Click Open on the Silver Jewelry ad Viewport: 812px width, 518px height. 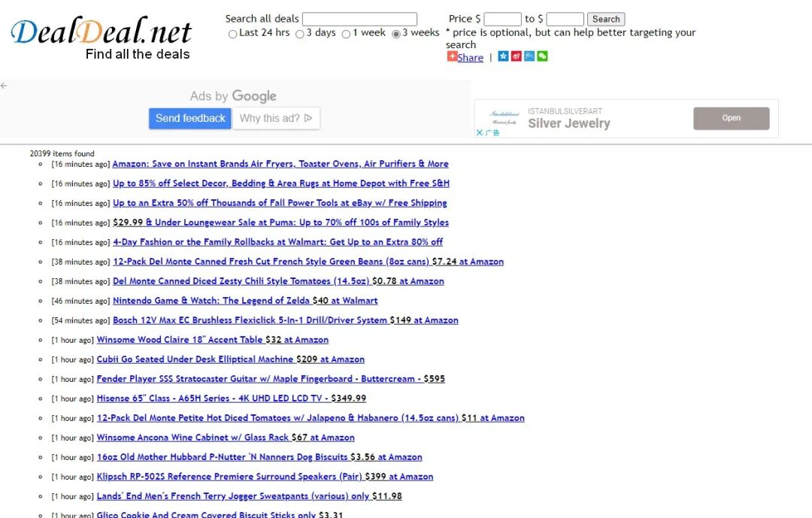coord(732,118)
